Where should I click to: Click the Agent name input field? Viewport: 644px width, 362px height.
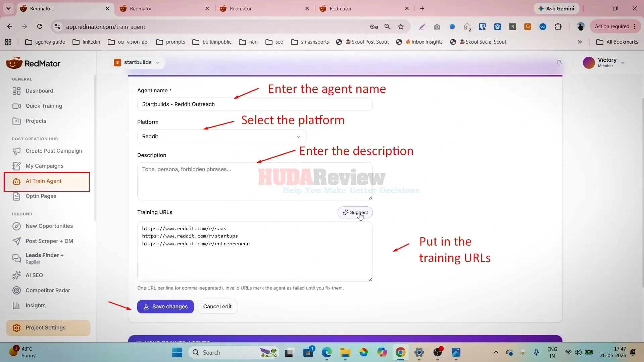(x=255, y=104)
